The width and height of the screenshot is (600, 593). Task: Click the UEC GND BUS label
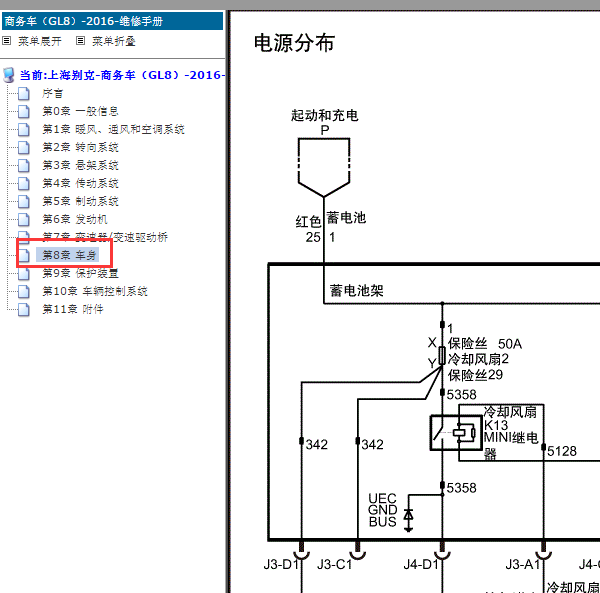382,510
